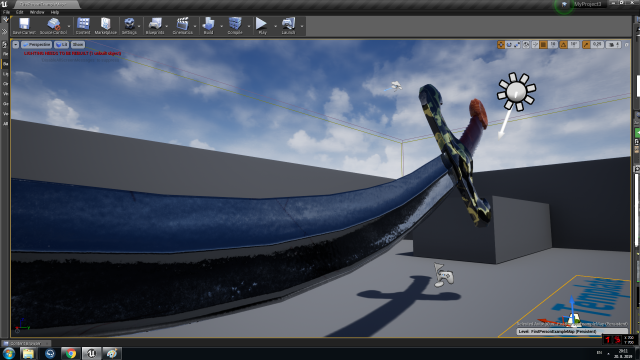Maximize or restore the viewport icon
The width and height of the screenshot is (640, 360).
627,44
